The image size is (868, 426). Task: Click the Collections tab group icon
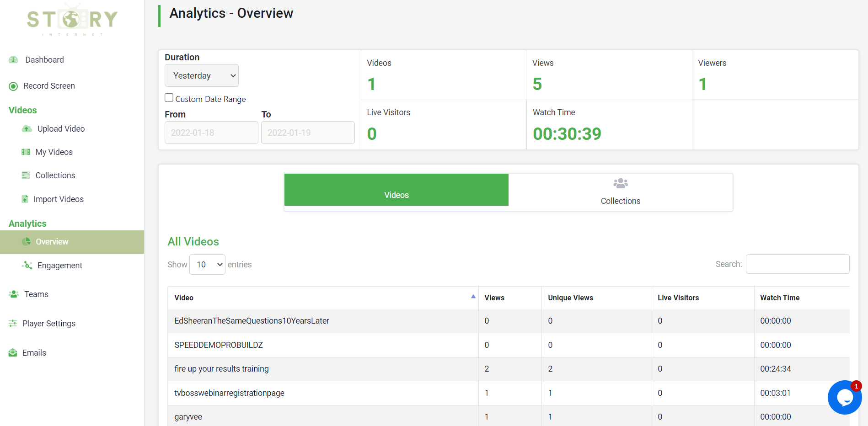pos(621,183)
